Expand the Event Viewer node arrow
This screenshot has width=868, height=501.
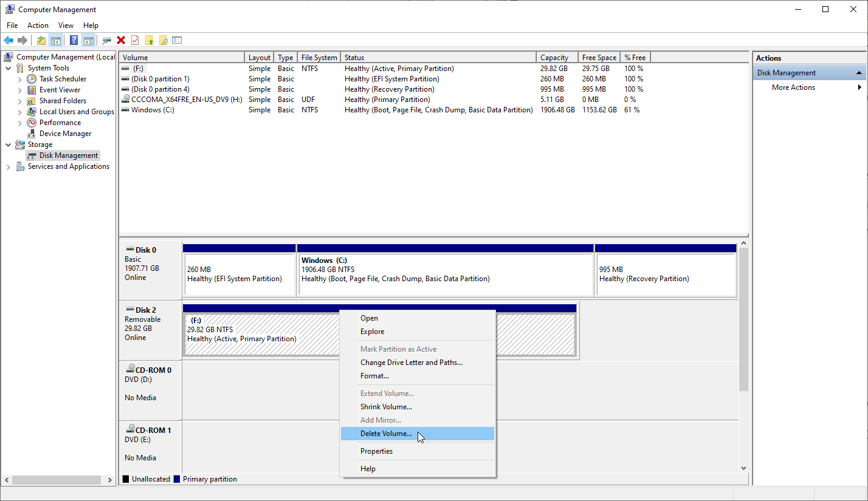[x=19, y=90]
